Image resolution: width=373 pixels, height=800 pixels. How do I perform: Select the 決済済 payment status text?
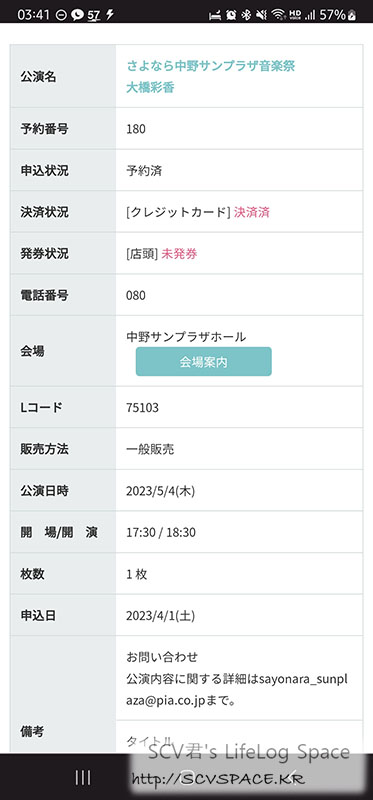click(252, 212)
